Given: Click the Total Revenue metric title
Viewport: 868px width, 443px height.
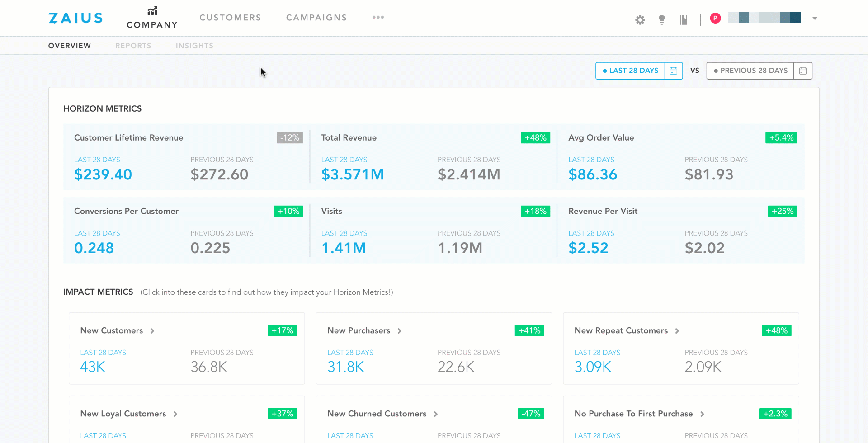Looking at the screenshot, I should 349,138.
